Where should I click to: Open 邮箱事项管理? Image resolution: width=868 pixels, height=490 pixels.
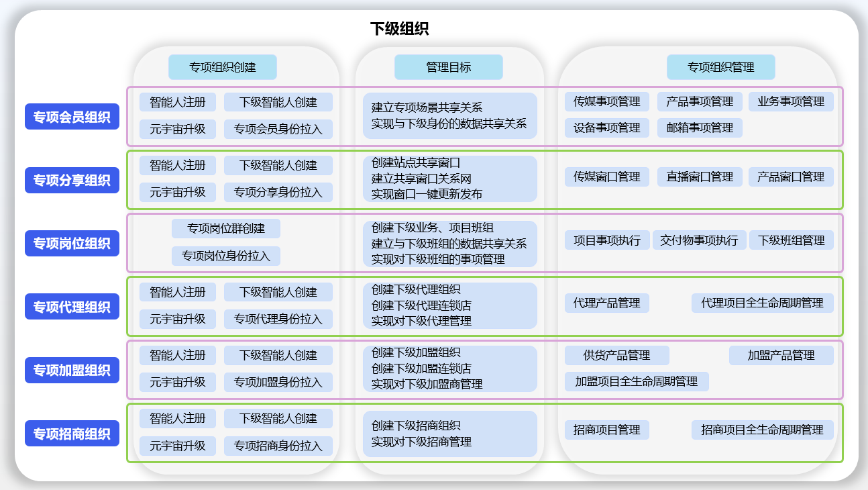(700, 128)
